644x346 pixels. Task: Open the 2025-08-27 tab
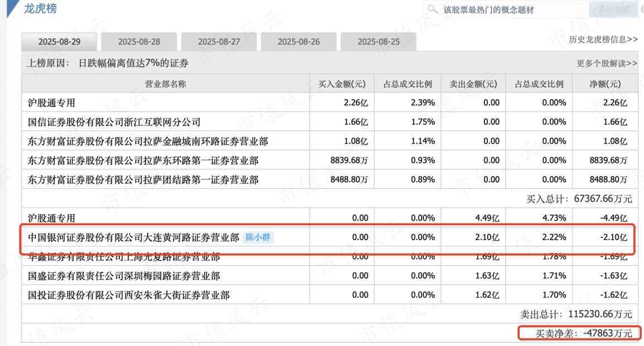coord(219,42)
